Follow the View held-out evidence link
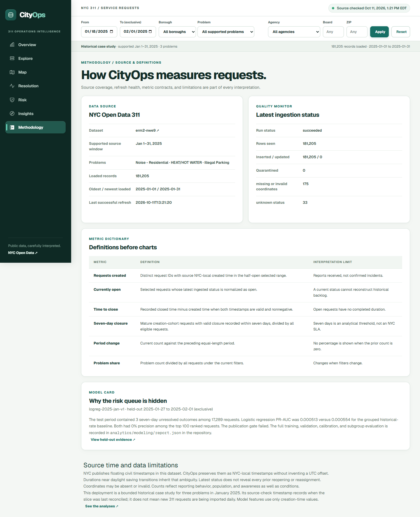The height and width of the screenshot is (517, 420). click(x=113, y=440)
